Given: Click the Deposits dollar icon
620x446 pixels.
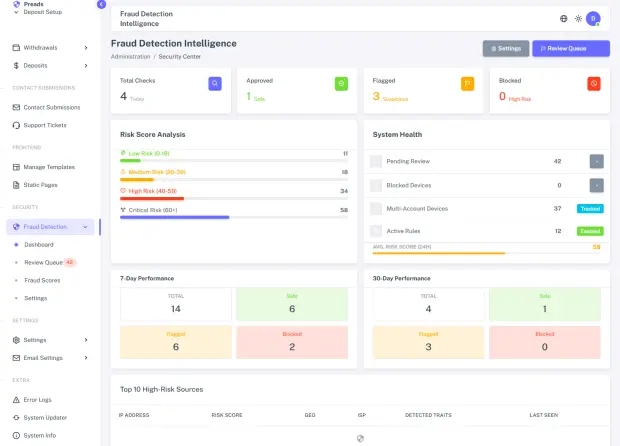Looking at the screenshot, I should point(16,65).
